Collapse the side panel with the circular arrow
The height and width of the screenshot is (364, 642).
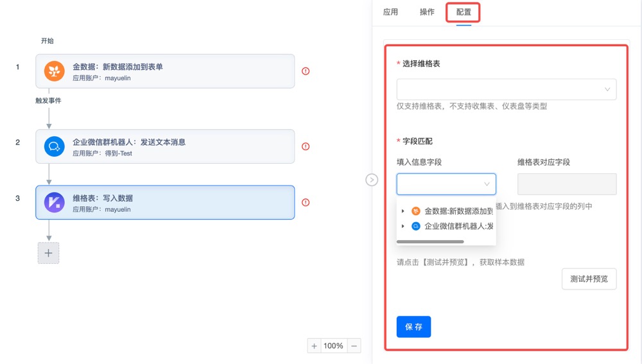click(372, 180)
